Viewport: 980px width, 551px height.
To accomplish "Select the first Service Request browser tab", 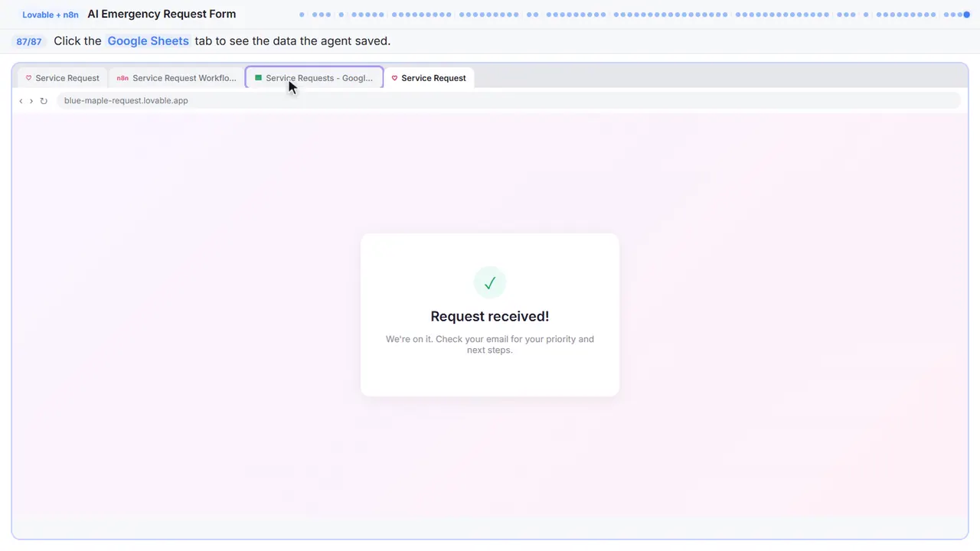I will 63,78.
